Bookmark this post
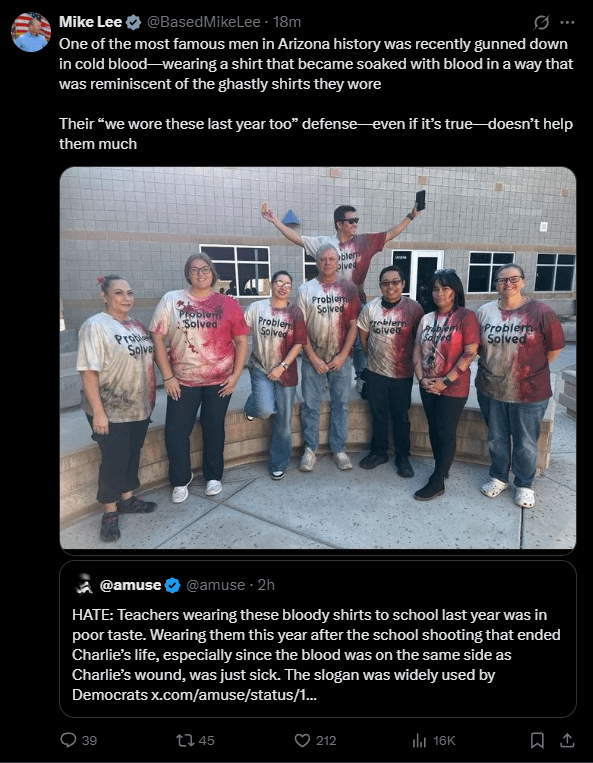Screen dimensions: 593x763 [537, 740]
